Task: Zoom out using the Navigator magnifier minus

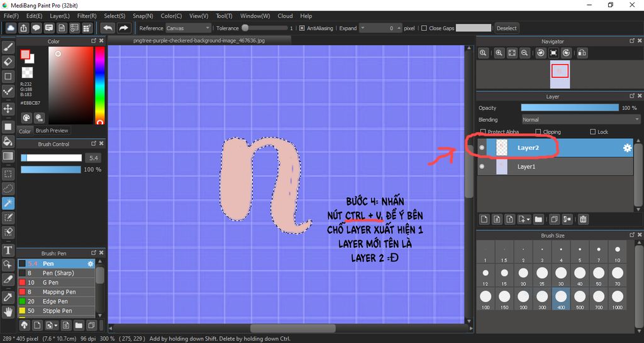Action: [525, 53]
